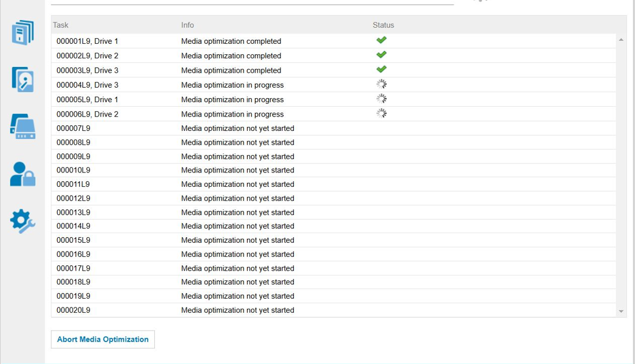This screenshot has width=635, height=364.
Task: Click the scrollbar down arrow
Action: (621, 310)
